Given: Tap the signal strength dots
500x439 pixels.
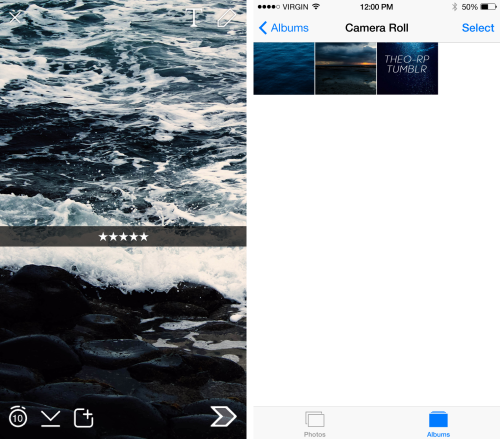Looking at the screenshot, I should pyautogui.click(x=269, y=7).
